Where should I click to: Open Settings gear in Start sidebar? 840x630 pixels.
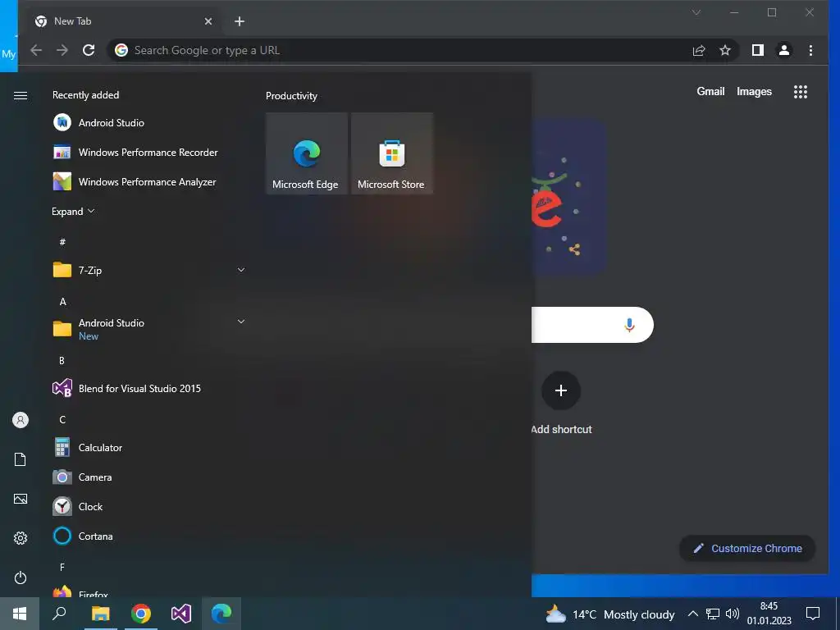21,538
